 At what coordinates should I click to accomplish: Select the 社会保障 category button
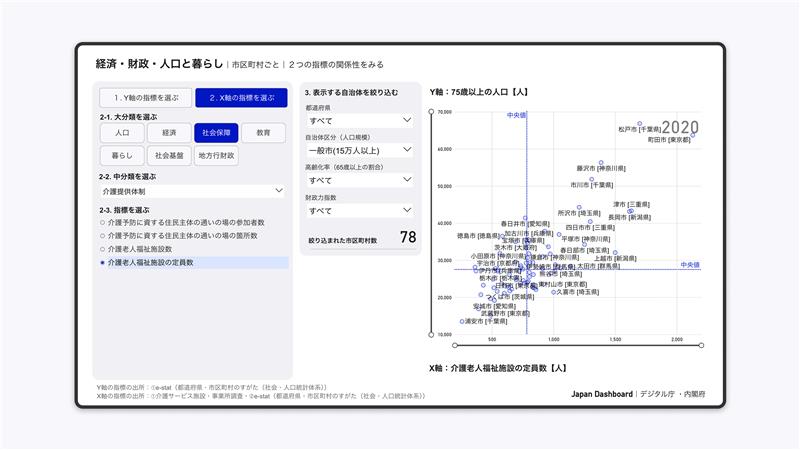(216, 133)
